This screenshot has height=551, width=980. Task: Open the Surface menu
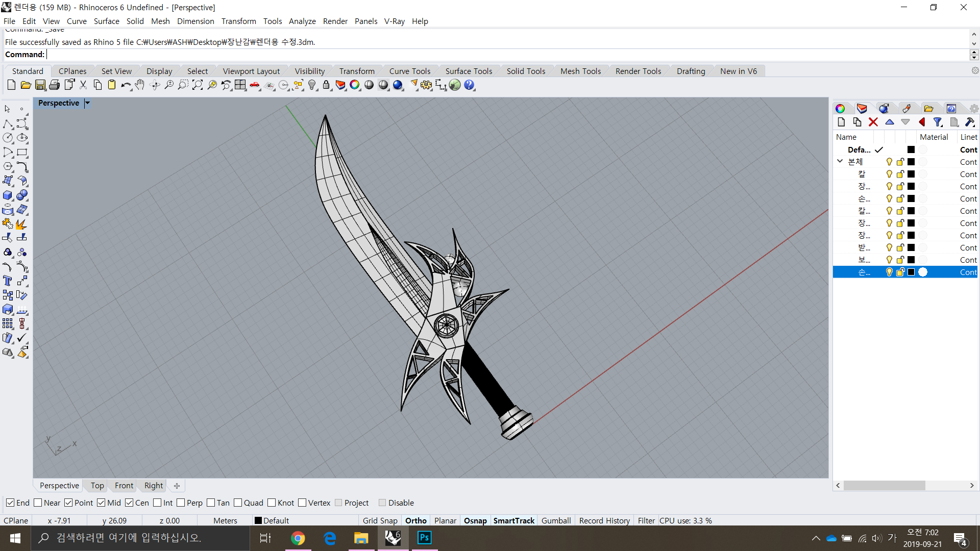click(106, 21)
